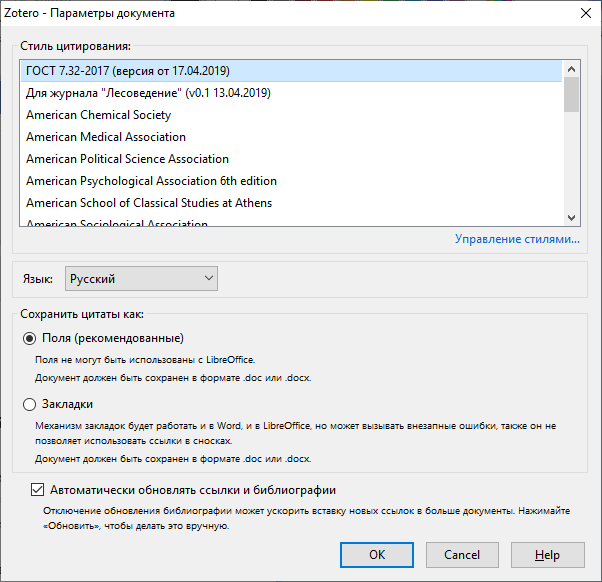
Task: Pick American Medical Association style
Action: pyautogui.click(x=291, y=137)
